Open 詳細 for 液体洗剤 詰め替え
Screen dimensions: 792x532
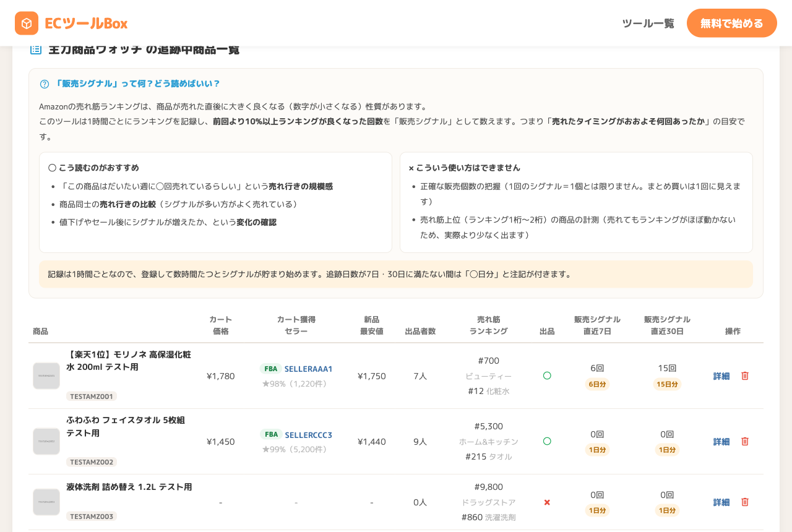click(x=721, y=502)
